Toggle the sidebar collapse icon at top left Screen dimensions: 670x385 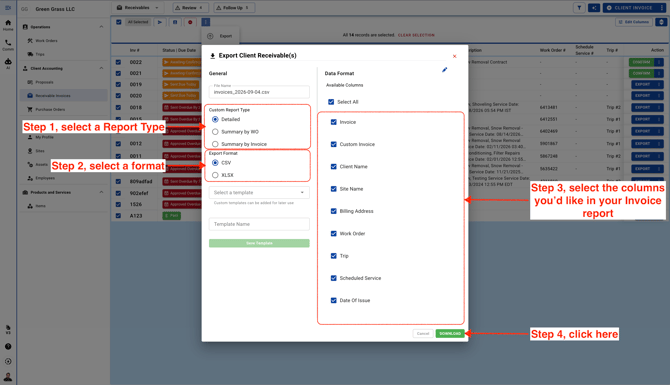8,8
